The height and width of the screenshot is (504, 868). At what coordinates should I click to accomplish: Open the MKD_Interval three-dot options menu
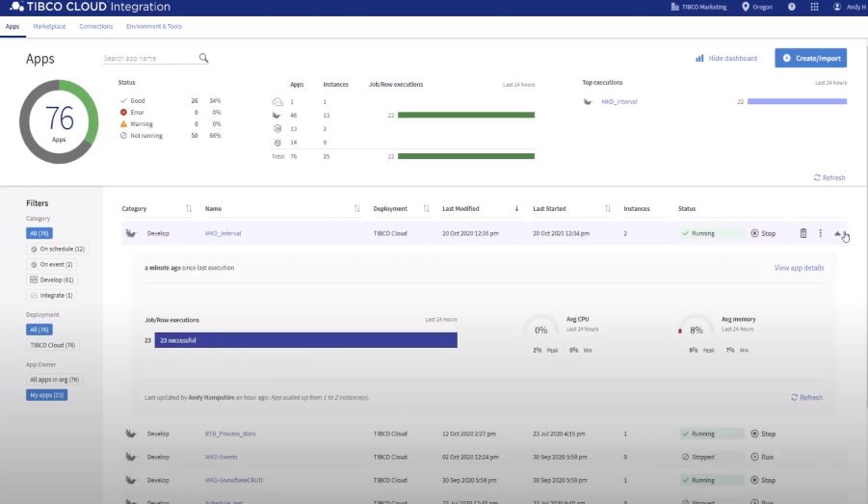click(x=821, y=233)
